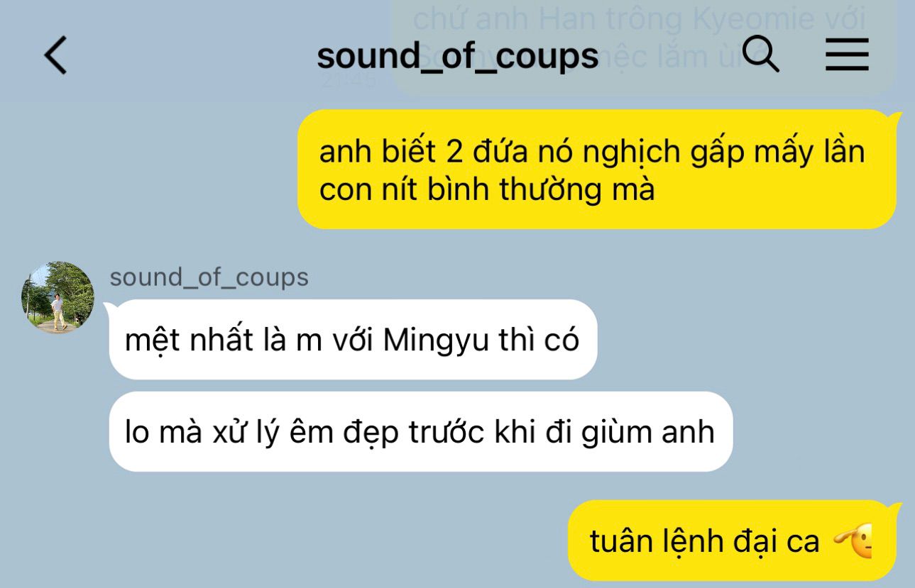Tap sender name above the white bubbles
Image resolution: width=915 pixels, height=588 pixels.
209,277
